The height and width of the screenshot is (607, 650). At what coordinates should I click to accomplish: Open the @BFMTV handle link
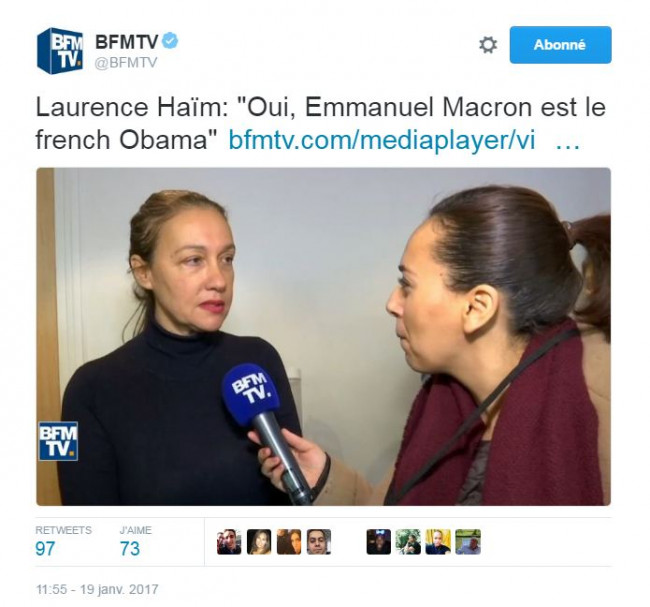126,63
